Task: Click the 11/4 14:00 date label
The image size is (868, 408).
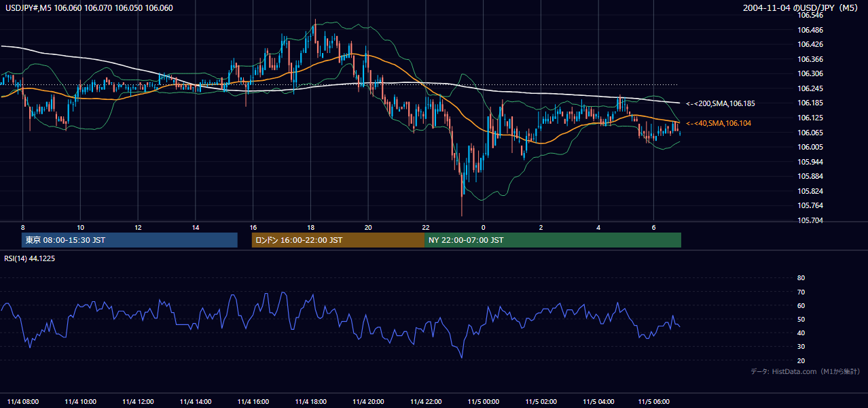Action: click(x=196, y=401)
